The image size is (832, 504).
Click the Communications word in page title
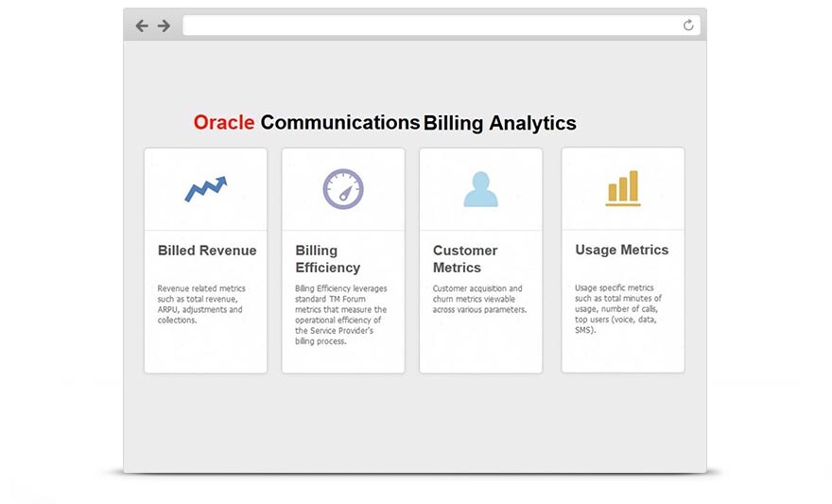[x=339, y=123]
